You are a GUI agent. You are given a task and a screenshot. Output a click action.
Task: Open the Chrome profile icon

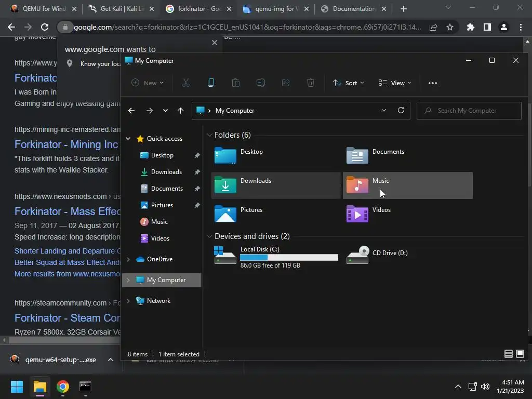click(x=504, y=27)
